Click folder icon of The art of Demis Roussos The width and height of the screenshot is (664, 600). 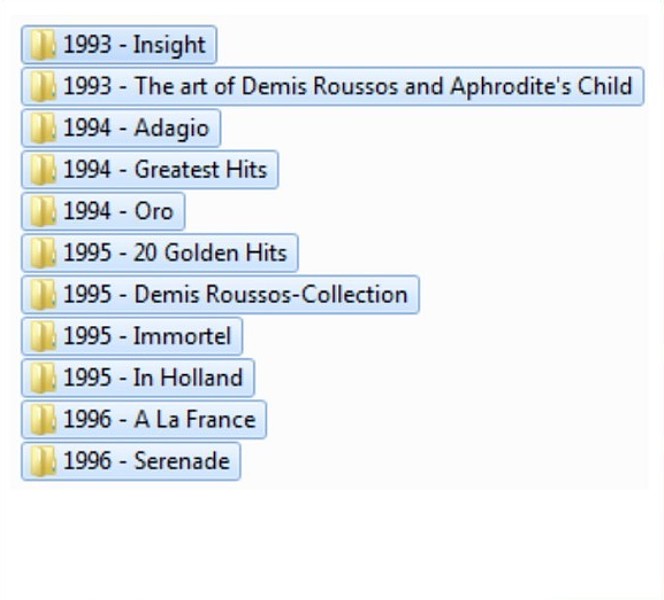click(x=42, y=87)
